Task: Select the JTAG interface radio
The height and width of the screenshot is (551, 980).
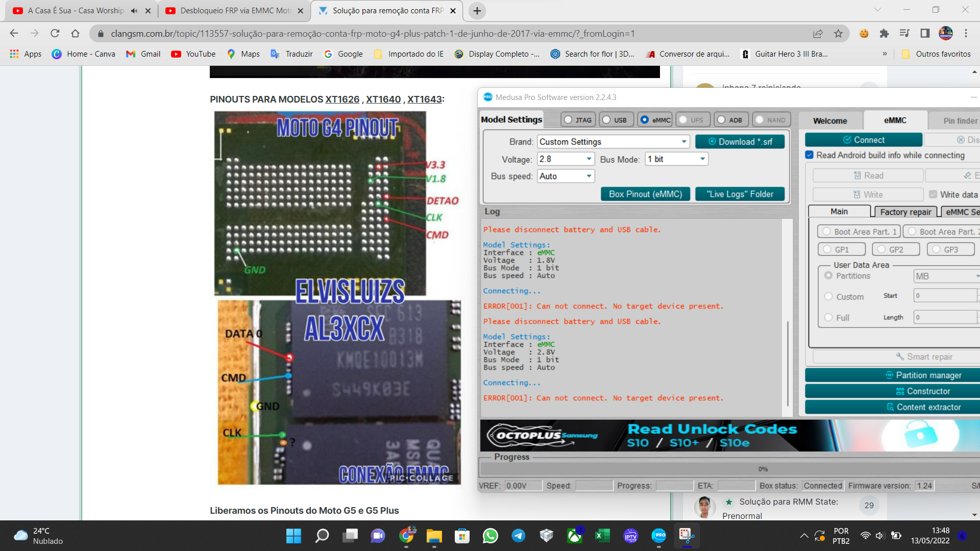Action: (x=577, y=120)
